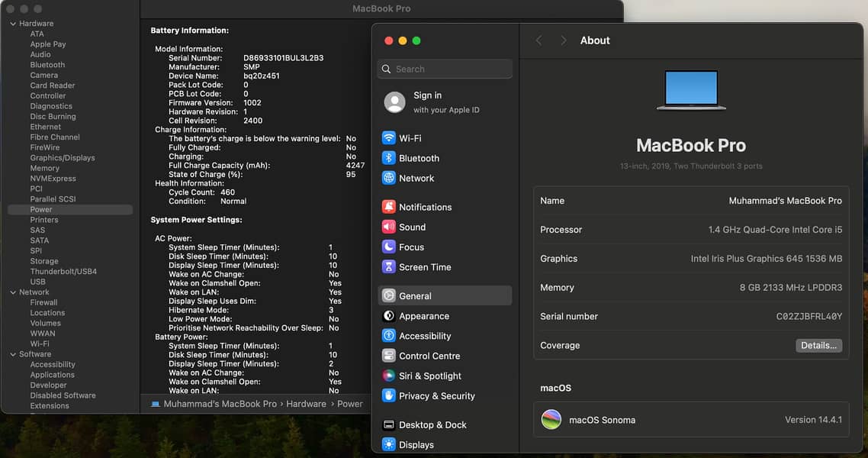Sign in with your Apple ID
868x458 pixels.
tap(427, 102)
